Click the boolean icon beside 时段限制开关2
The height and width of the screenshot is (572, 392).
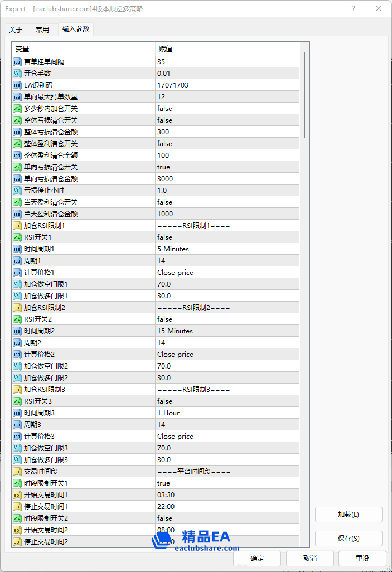17,518
